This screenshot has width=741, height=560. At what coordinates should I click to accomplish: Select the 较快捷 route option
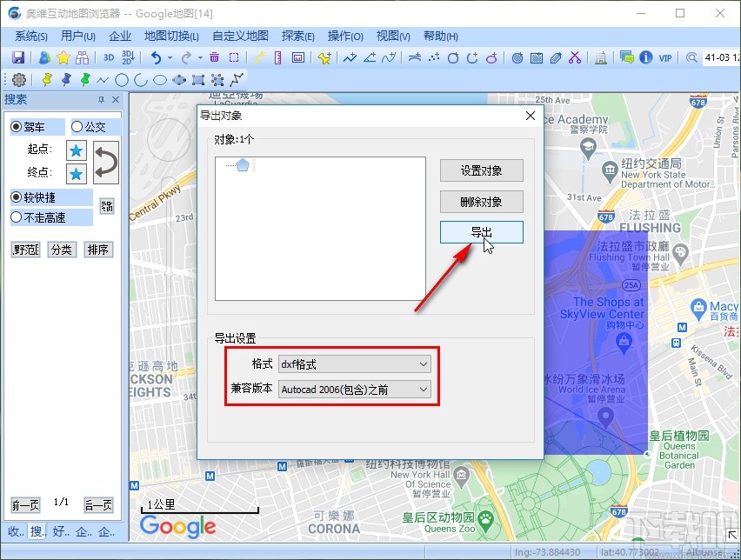click(x=16, y=197)
